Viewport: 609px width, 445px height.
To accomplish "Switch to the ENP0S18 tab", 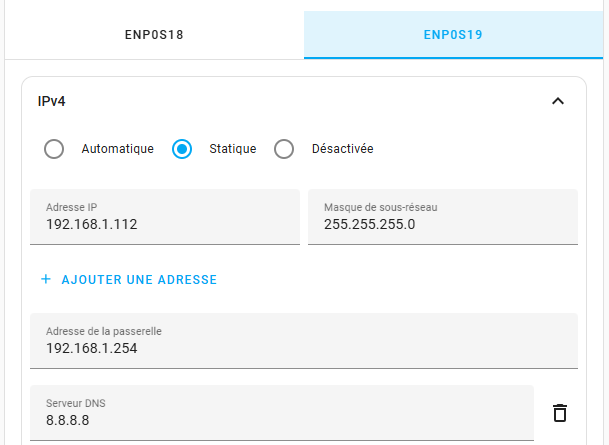I will pos(154,35).
